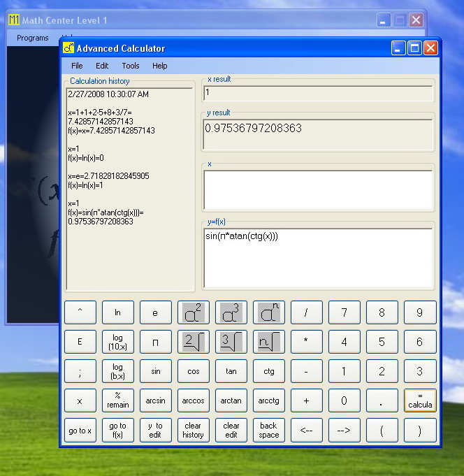
Task: Click digit 5 on keypad
Action: pos(382,342)
